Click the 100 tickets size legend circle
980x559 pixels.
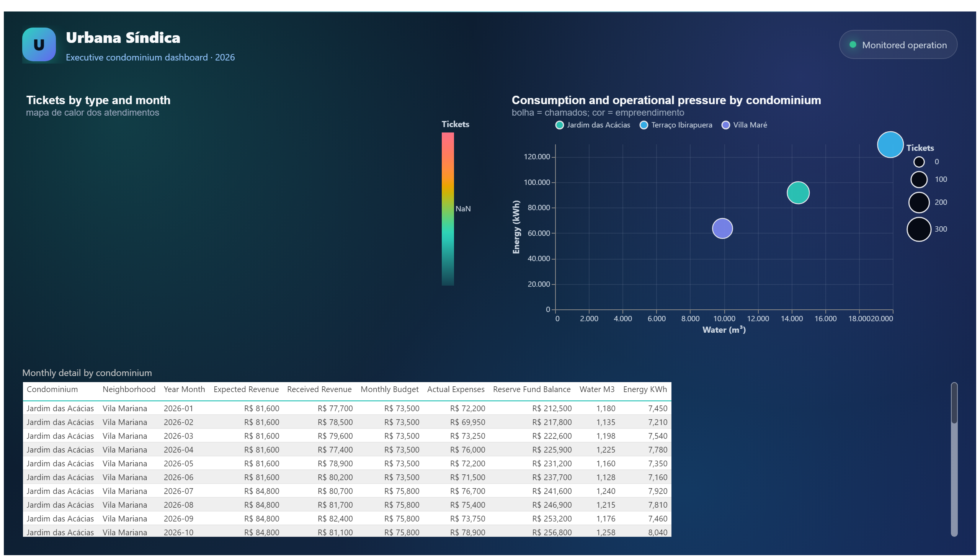pos(919,180)
